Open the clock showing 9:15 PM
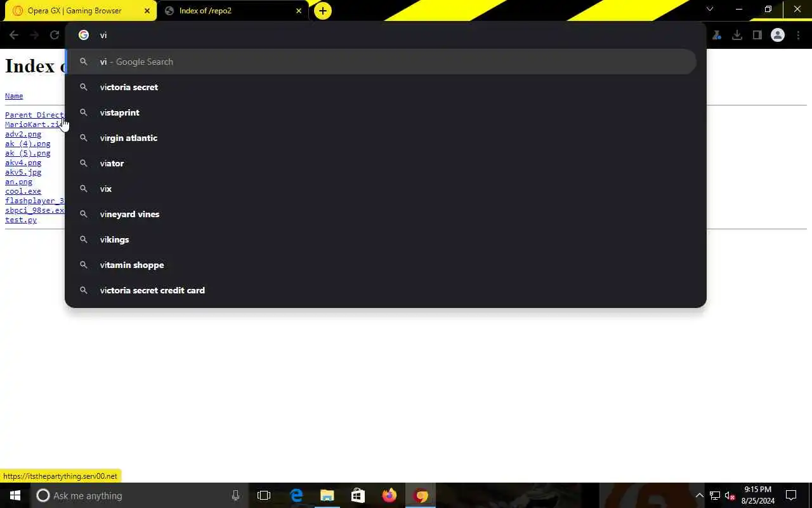 tap(758, 495)
